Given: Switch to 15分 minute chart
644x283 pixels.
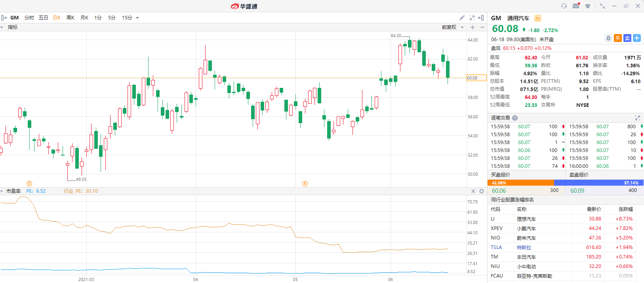Looking at the screenshot, I should coord(127,18).
